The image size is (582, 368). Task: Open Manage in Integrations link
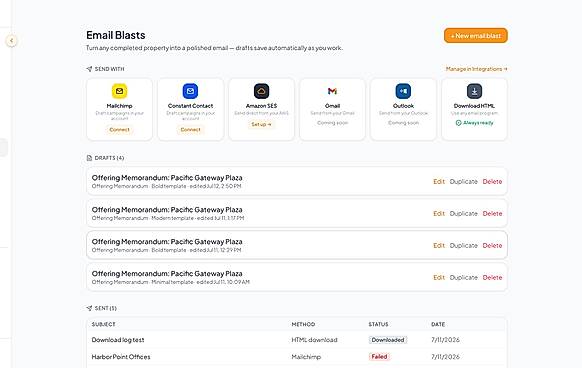(x=476, y=69)
